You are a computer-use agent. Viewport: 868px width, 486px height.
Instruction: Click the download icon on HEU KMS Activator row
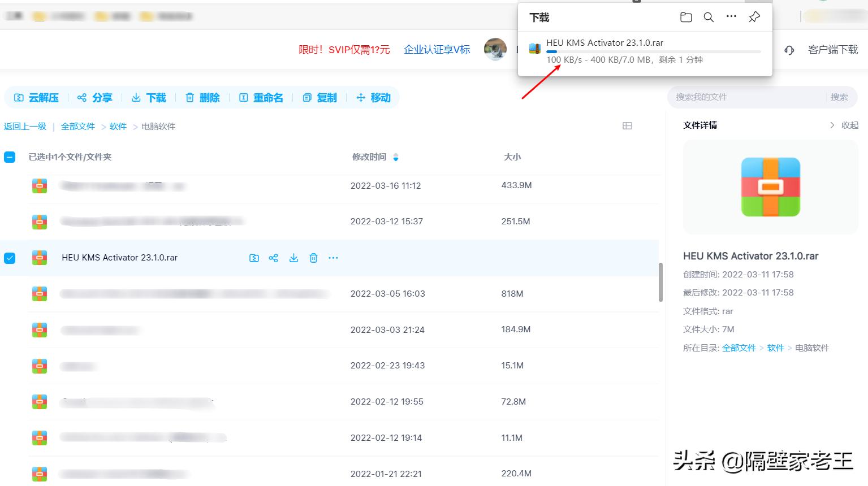coord(293,258)
